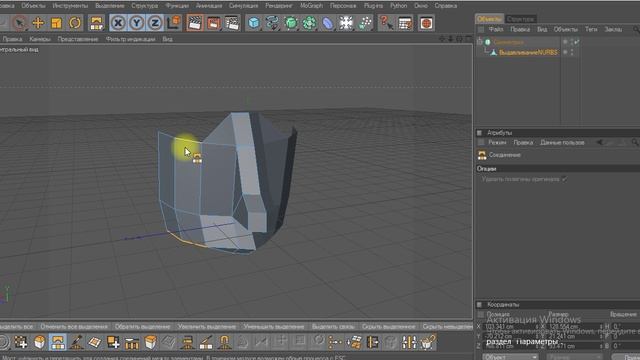640x360 pixels.
Task: Click the back arrow in Attributes panel
Action: (x=600, y=142)
